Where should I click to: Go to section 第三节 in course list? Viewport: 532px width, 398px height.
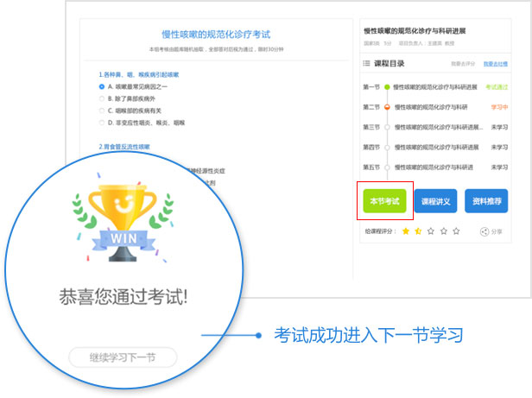429,127
